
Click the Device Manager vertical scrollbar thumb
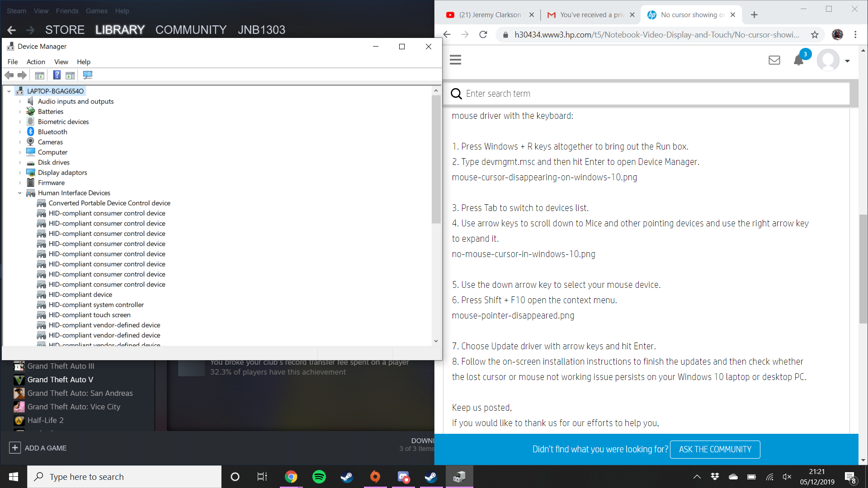point(436,158)
